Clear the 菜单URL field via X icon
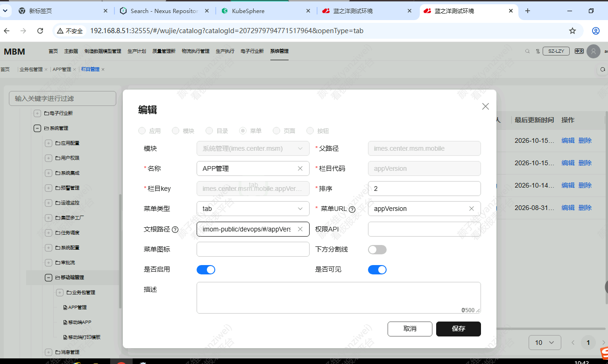Image resolution: width=608 pixels, height=364 pixels. point(472,209)
